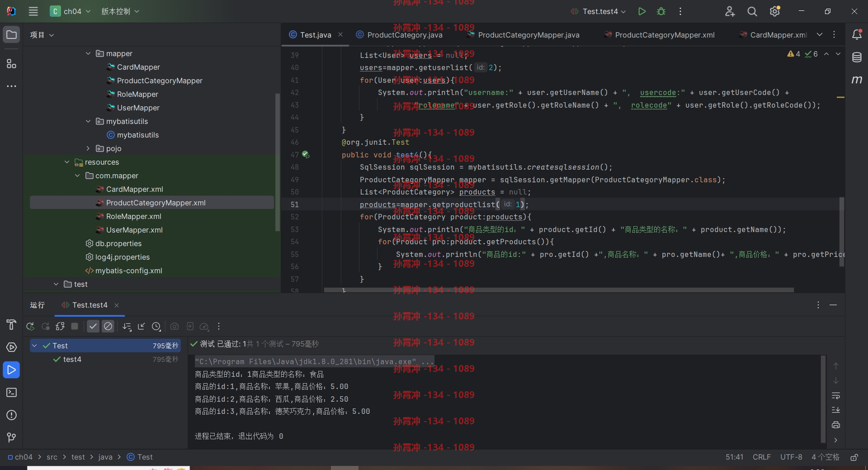
Task: Open the Terminal tool window
Action: point(12,393)
